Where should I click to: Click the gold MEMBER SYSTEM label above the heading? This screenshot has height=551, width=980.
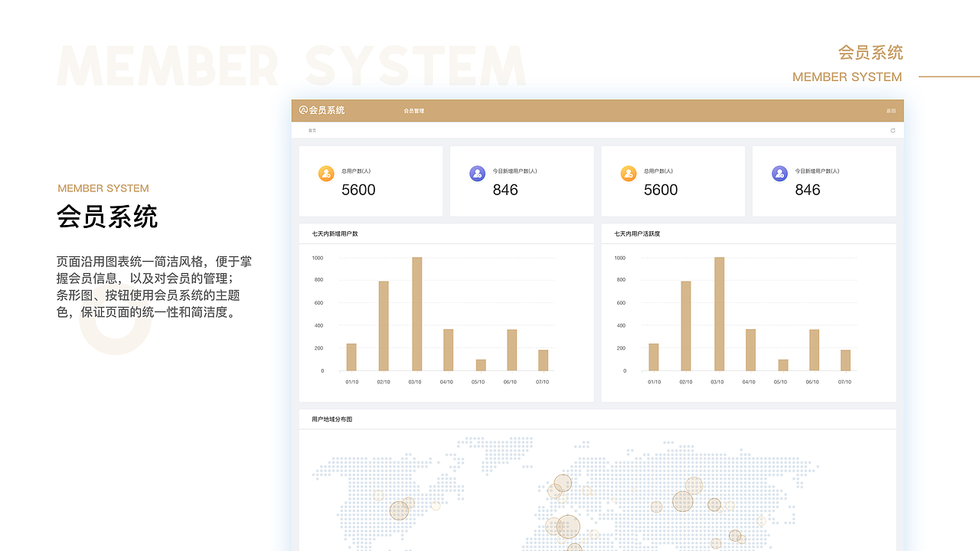103,188
